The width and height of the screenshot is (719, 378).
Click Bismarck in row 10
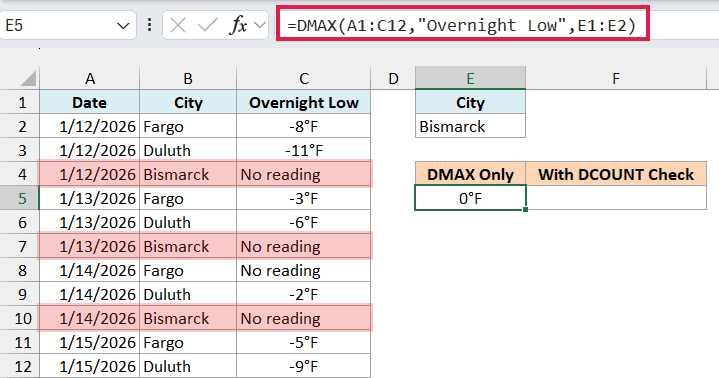(188, 318)
